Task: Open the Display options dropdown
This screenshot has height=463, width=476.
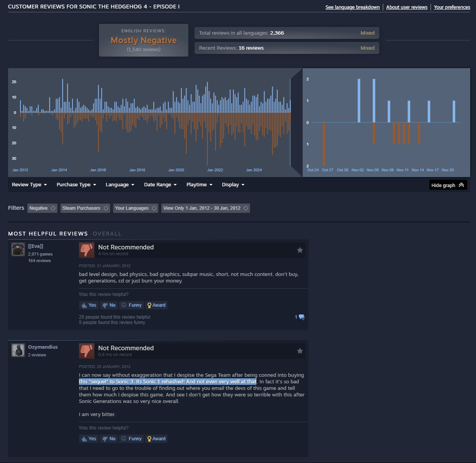Action: pos(233,185)
